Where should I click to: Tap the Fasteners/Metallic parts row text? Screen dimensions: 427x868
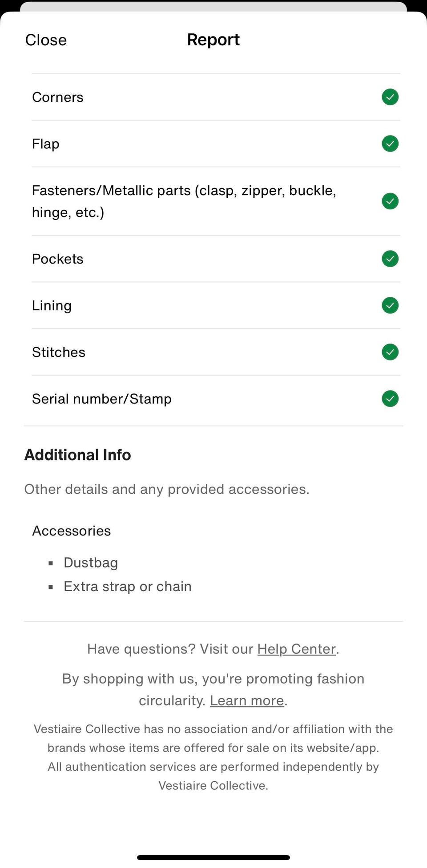tap(184, 201)
